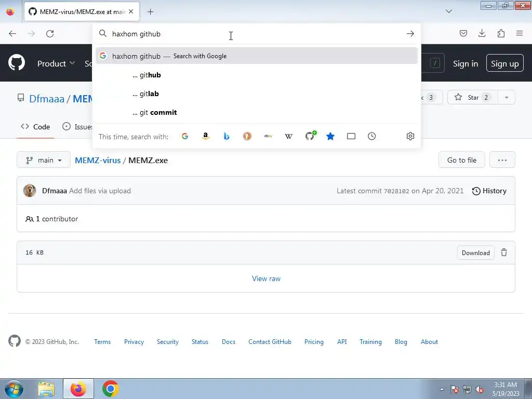The height and width of the screenshot is (399, 532).
Task: Click the Download button for MEMZ.exe
Action: (x=476, y=252)
